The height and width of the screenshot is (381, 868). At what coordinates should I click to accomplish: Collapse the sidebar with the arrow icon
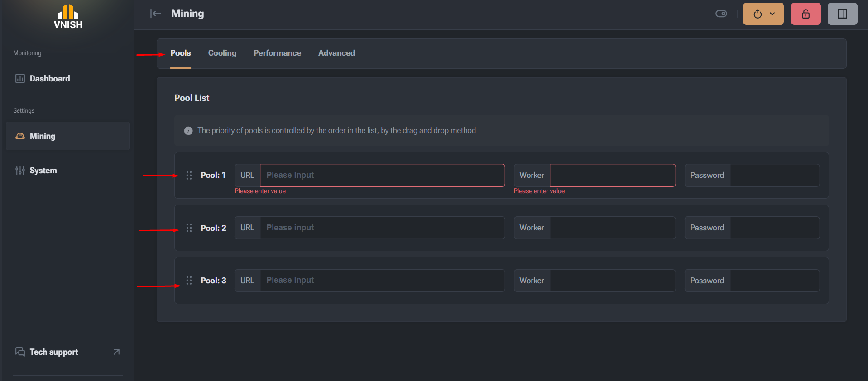[155, 14]
